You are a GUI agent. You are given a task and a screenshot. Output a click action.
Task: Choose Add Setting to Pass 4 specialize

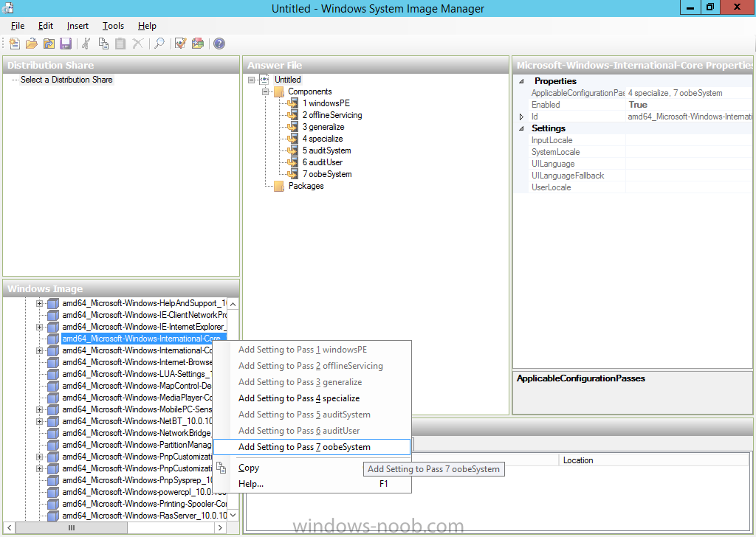coord(312,398)
